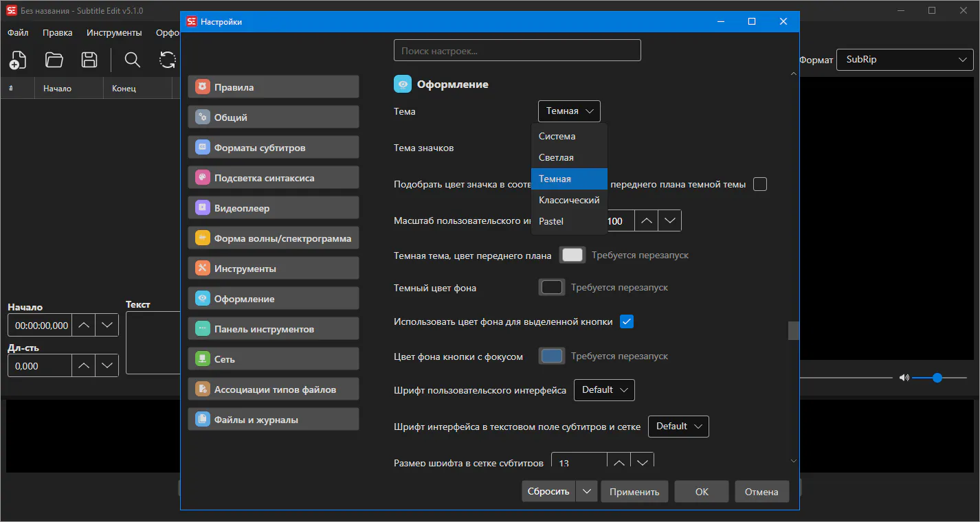Decrease the Дл-сть duration value
Viewport: 980px width, 522px height.
click(x=107, y=366)
